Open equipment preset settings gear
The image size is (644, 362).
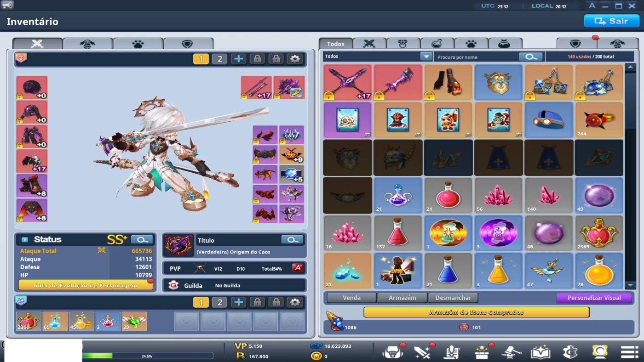[x=295, y=59]
